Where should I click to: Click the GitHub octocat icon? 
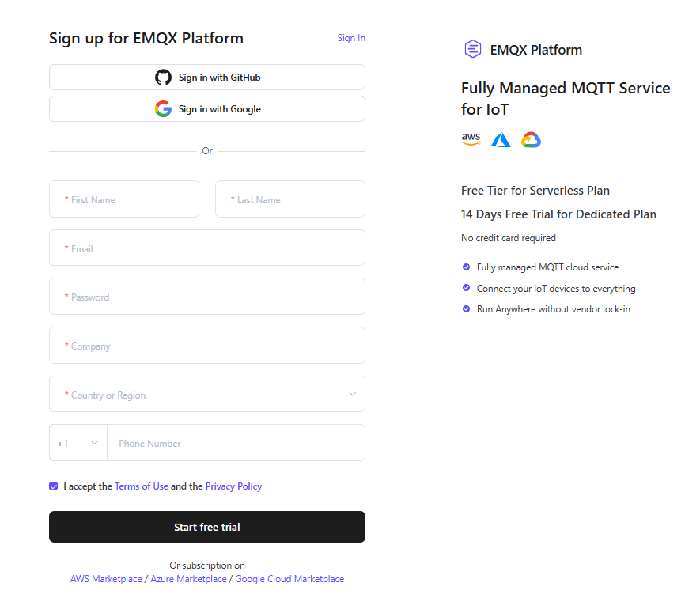pos(163,78)
